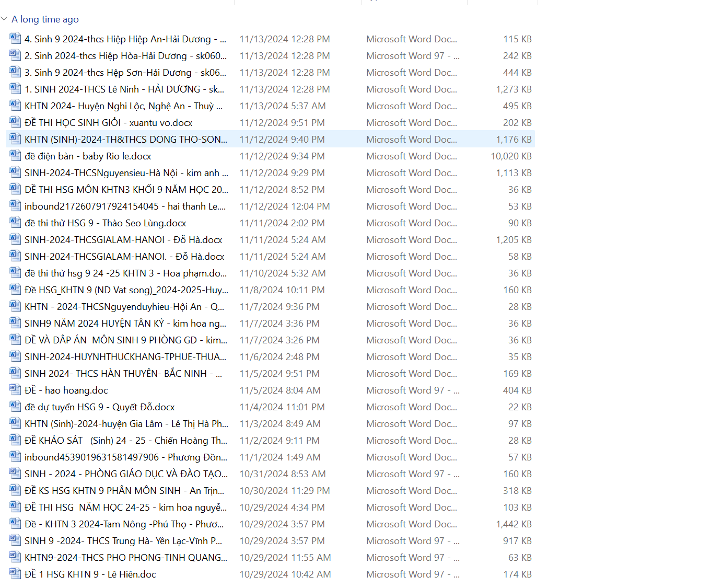Click Word icon of '1. SINH 2024-THCS Lê Ninh' file
The height and width of the screenshot is (588, 723).
click(15, 89)
